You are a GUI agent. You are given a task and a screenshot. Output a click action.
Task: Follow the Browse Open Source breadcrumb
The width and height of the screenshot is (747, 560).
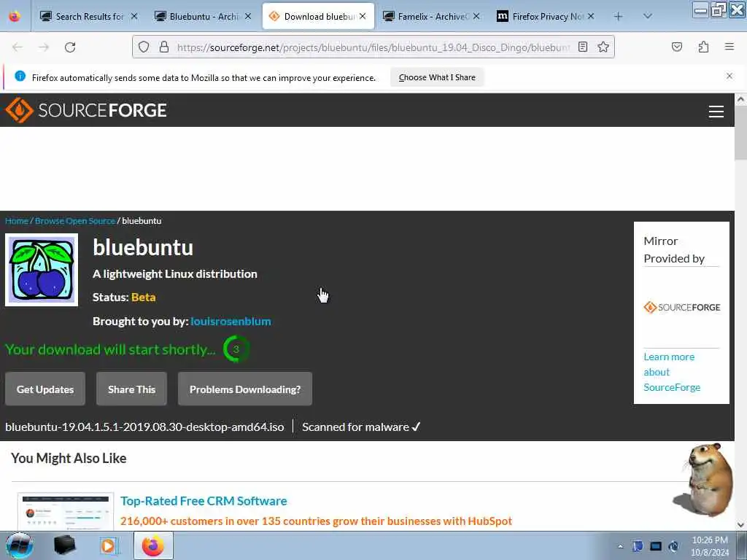[75, 221]
